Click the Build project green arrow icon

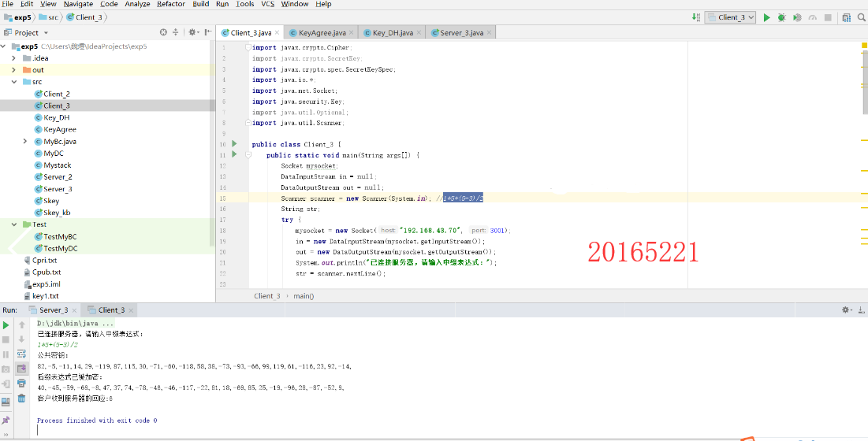pos(696,17)
